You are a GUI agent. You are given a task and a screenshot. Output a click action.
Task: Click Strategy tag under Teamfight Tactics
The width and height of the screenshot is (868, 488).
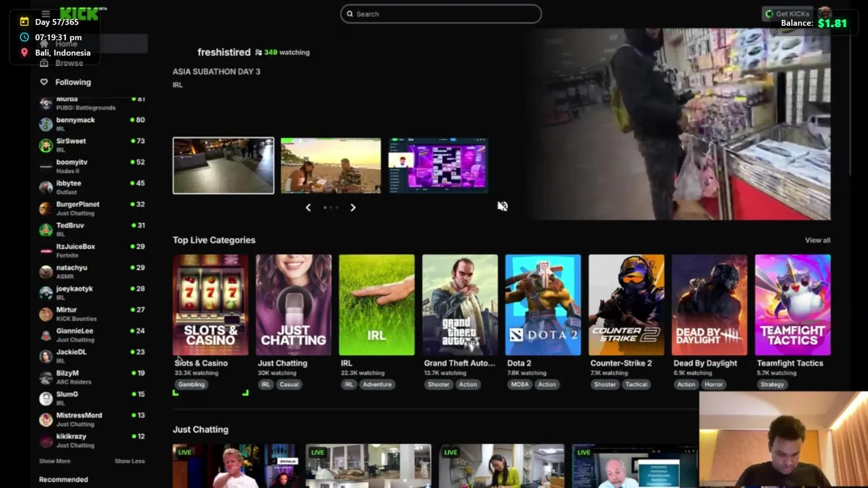pos(772,384)
